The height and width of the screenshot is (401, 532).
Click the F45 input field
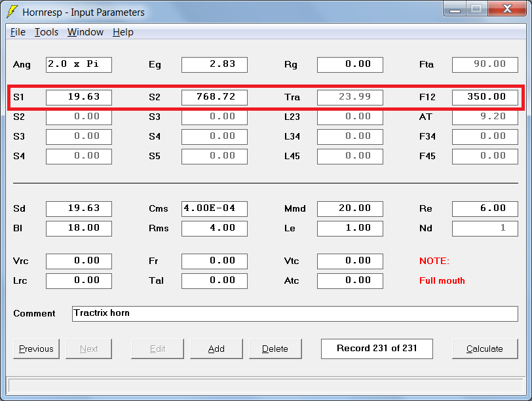[x=485, y=157]
